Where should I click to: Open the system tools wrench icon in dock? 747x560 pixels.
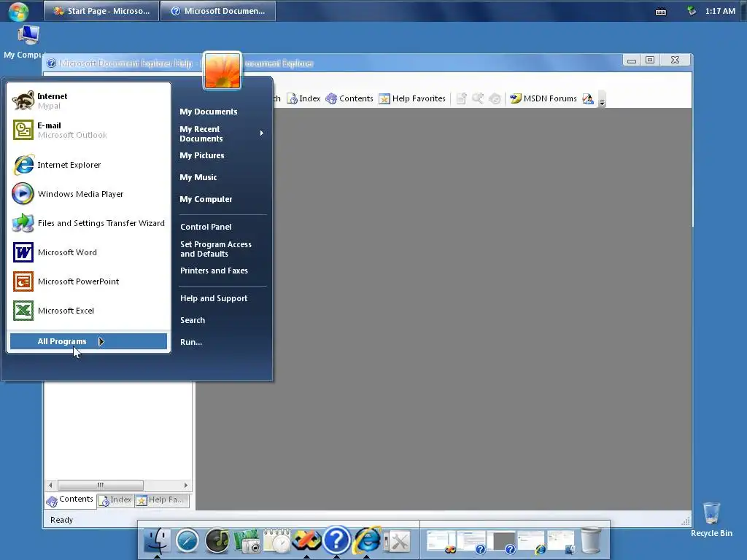397,542
